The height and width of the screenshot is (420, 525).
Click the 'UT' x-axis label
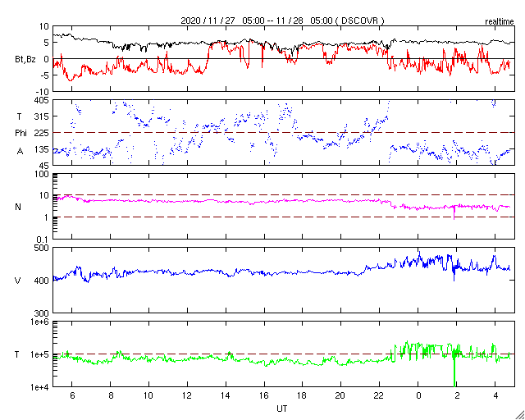click(282, 409)
